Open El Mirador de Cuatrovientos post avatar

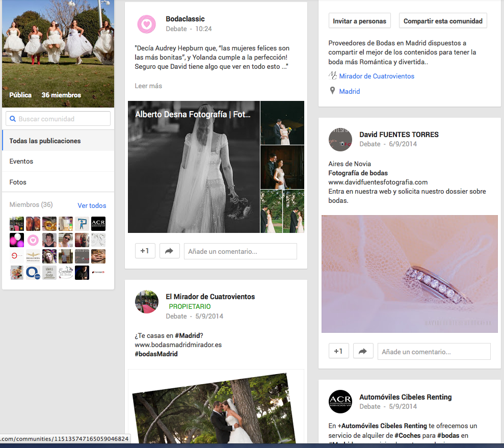click(147, 302)
